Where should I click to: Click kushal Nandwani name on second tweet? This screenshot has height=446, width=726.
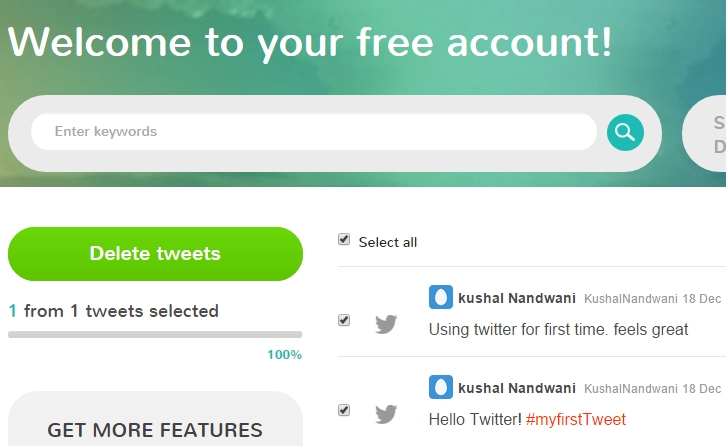517,388
